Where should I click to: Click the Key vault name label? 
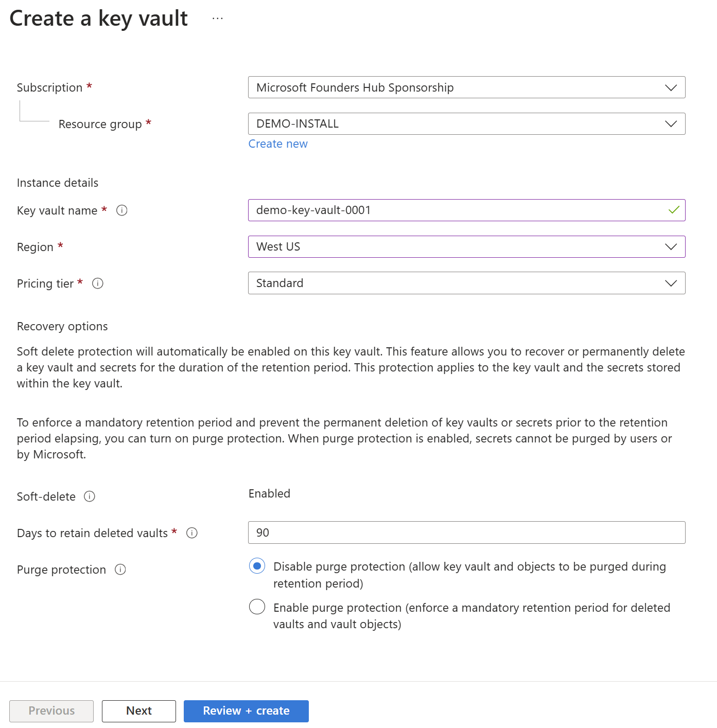click(57, 210)
